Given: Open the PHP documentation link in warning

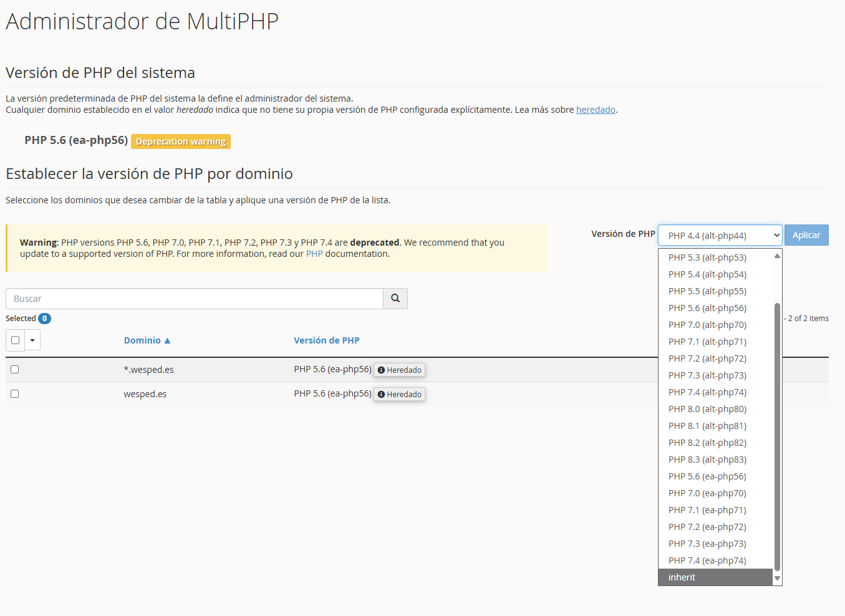Looking at the screenshot, I should coord(314,254).
